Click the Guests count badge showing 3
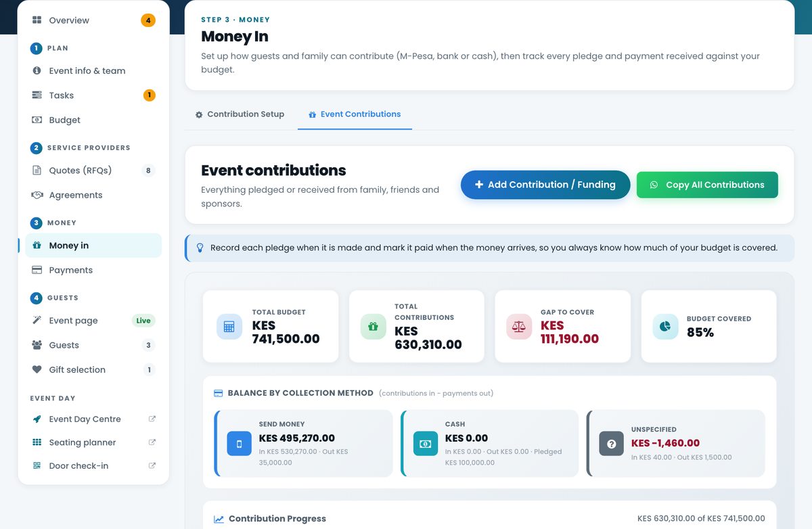The width and height of the screenshot is (812, 529). tap(149, 345)
